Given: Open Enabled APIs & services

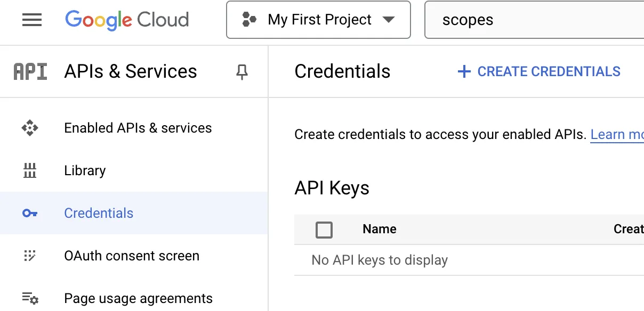Looking at the screenshot, I should 133,128.
